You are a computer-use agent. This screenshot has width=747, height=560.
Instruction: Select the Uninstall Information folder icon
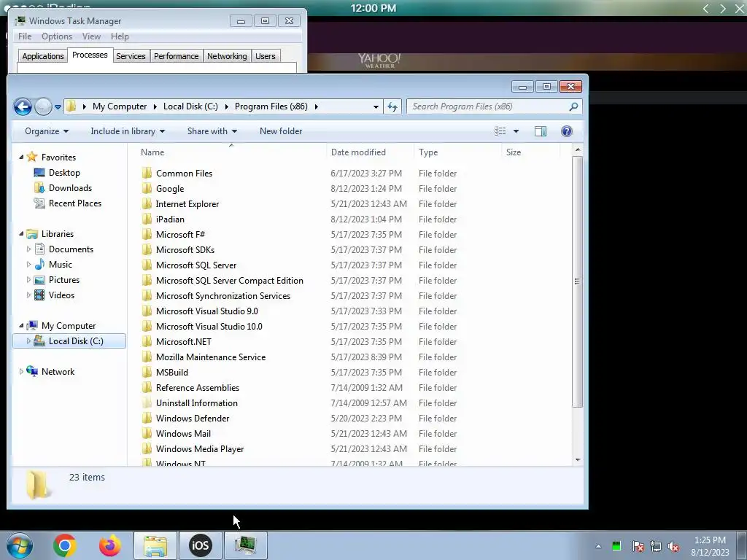click(147, 402)
